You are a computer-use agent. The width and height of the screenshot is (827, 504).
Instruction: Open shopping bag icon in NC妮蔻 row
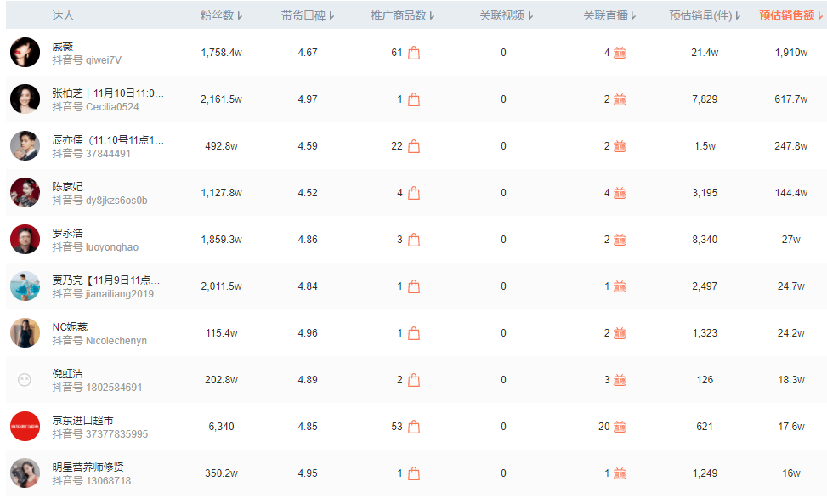coord(414,333)
